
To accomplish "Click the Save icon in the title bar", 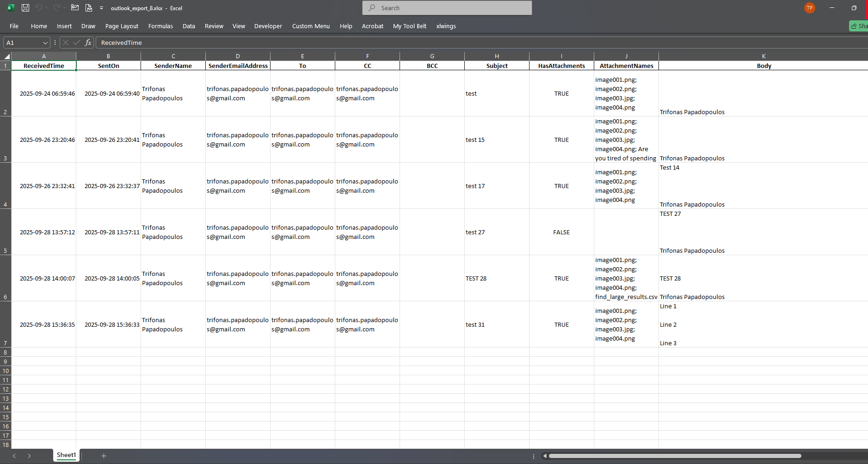I will point(25,8).
